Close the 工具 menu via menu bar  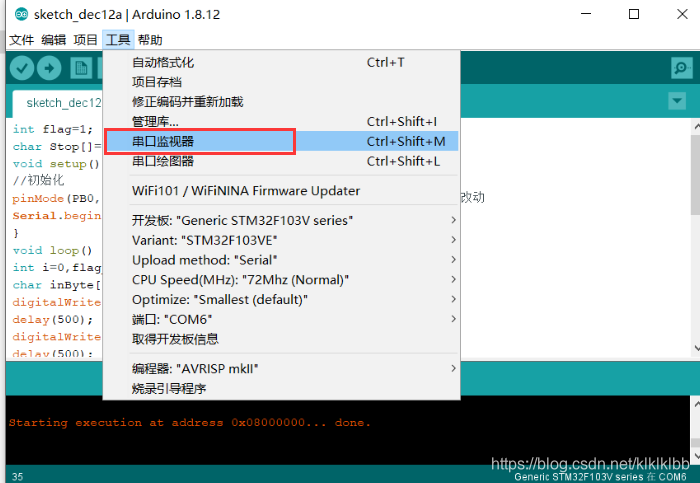click(x=118, y=40)
